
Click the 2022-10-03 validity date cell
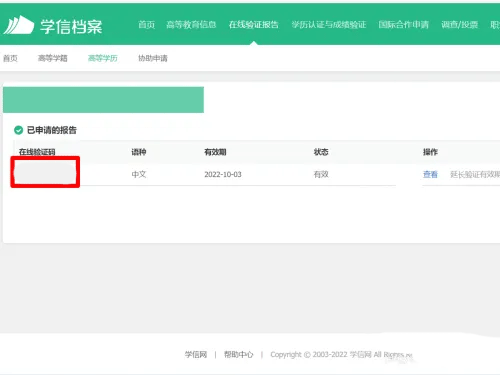pyautogui.click(x=223, y=174)
